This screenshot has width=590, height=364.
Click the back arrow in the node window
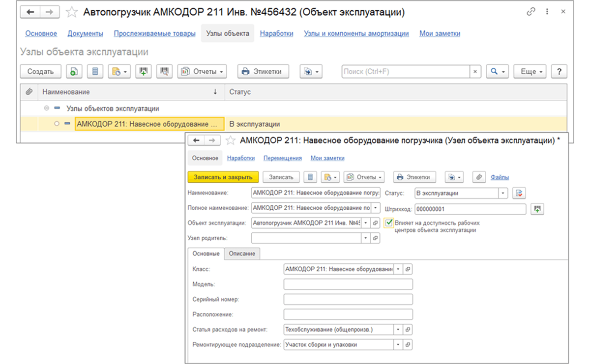pyautogui.click(x=197, y=140)
